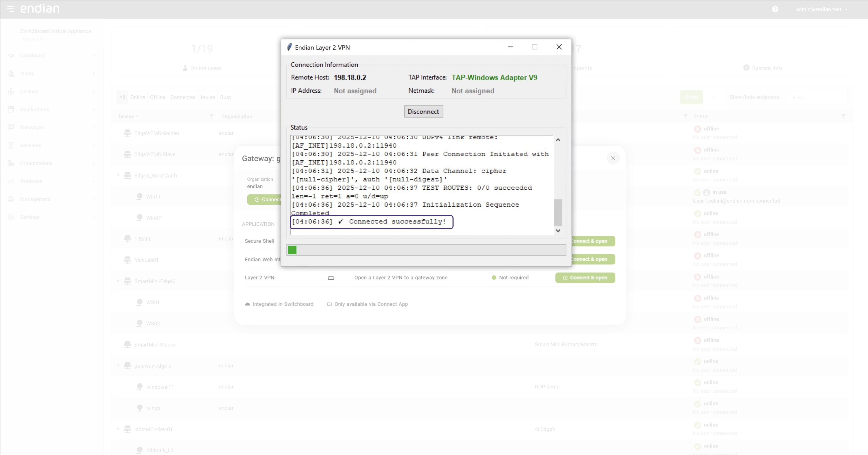Screen dimensions: 868x455
Task: Click the Status log scrollbar thumb
Action: [558, 213]
